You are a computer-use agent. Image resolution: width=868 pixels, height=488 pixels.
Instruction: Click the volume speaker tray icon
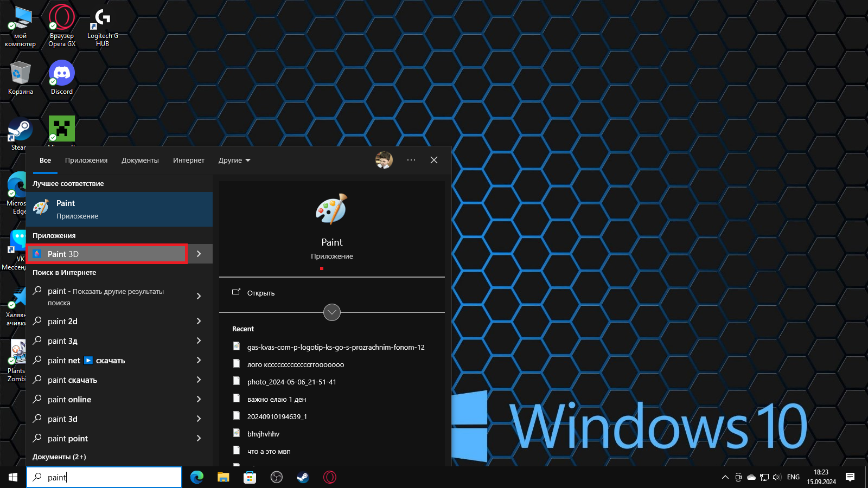click(777, 477)
